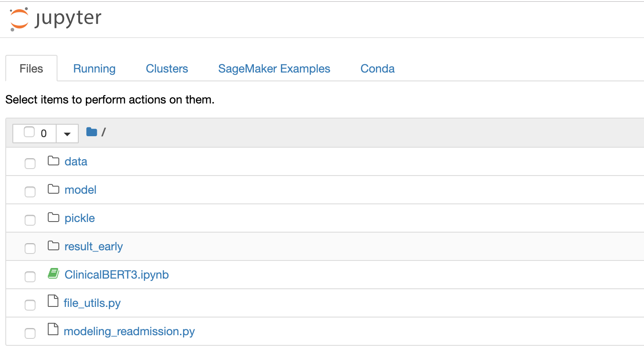The image size is (644, 352).
Task: Click the result_early folder icon
Action: (x=54, y=246)
